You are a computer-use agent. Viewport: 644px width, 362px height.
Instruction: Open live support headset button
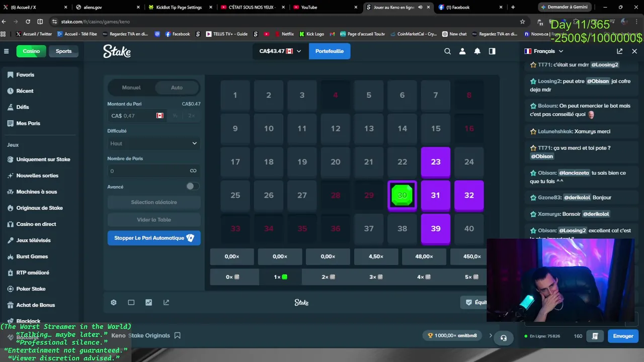point(504,338)
